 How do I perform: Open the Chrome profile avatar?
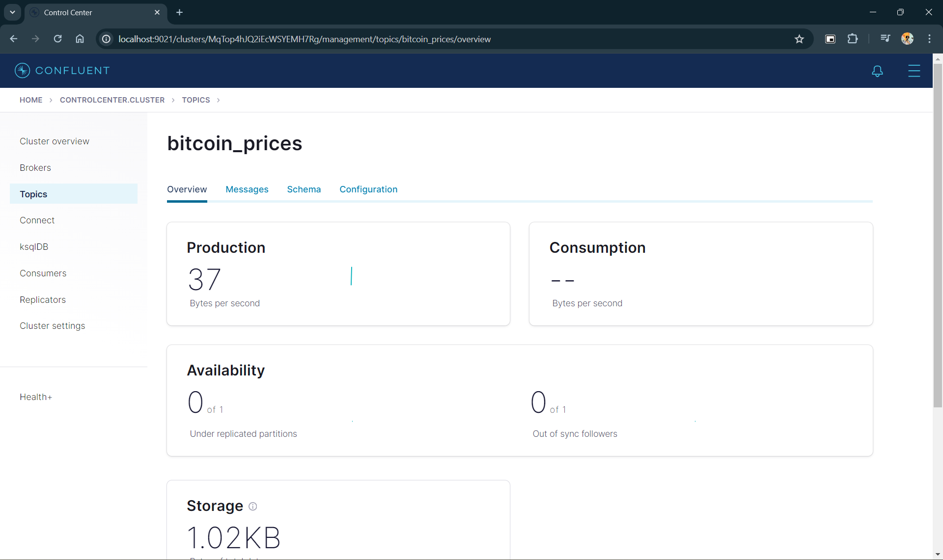pyautogui.click(x=907, y=39)
